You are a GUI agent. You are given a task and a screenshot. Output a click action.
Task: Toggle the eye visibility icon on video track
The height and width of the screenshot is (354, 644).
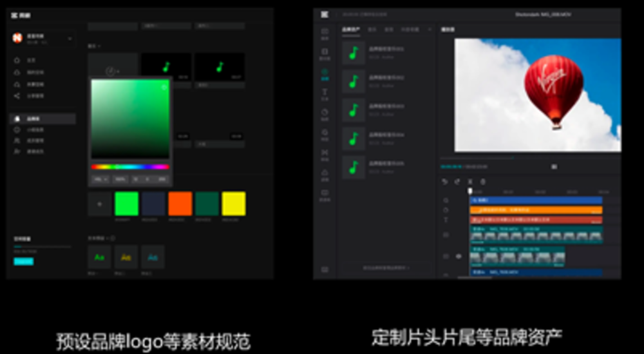click(459, 257)
